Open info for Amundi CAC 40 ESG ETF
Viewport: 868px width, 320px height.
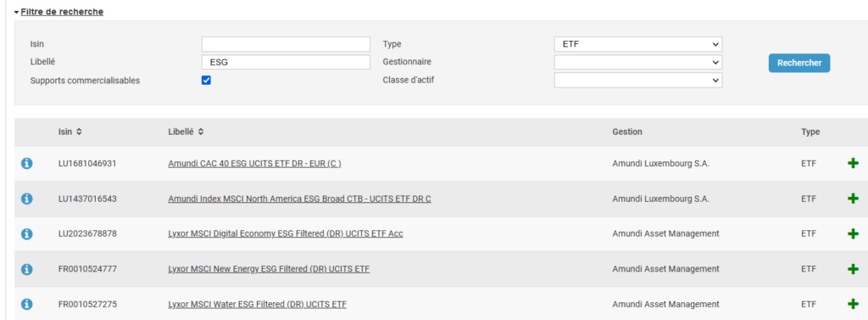point(26,164)
